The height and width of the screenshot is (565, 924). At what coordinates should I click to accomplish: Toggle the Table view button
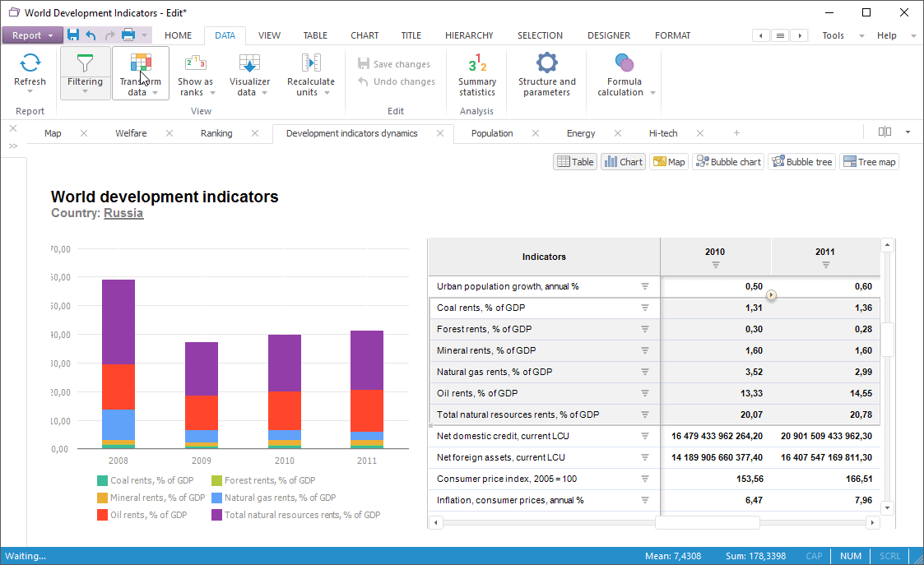point(575,162)
